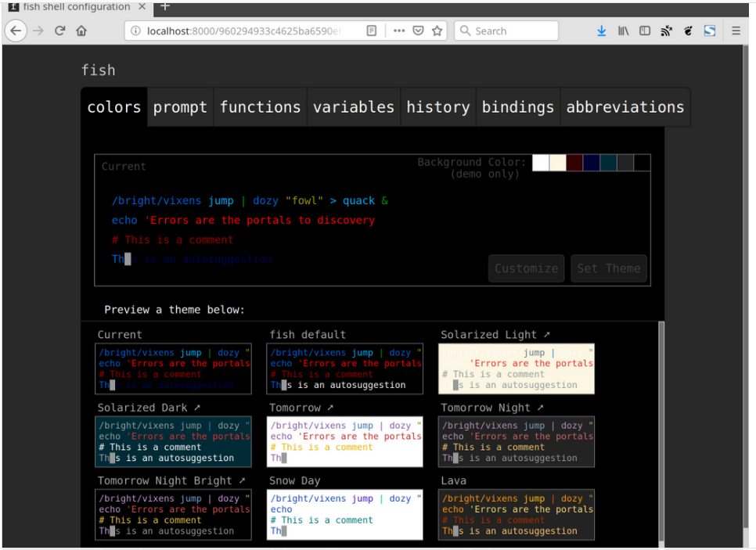Click the Set Theme button
The height and width of the screenshot is (550, 756).
coord(609,268)
